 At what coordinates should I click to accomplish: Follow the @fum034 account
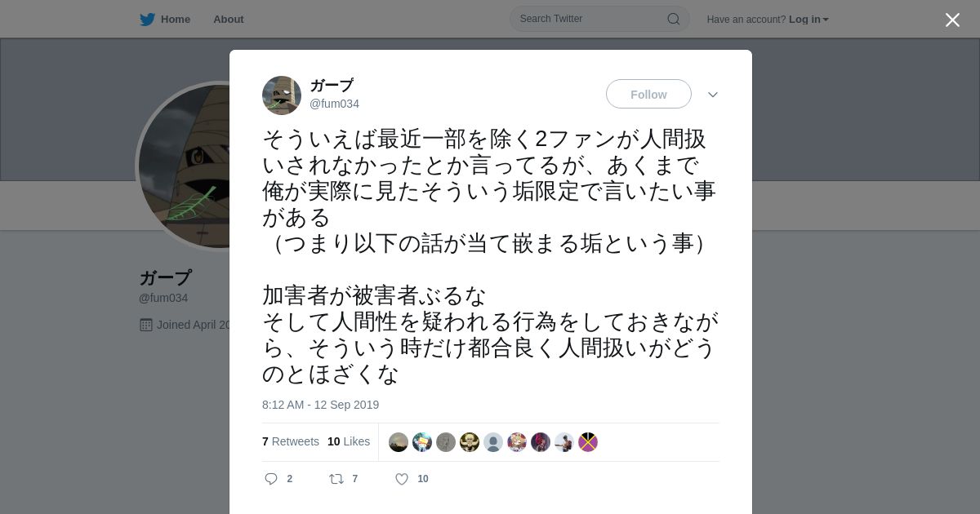648,95
